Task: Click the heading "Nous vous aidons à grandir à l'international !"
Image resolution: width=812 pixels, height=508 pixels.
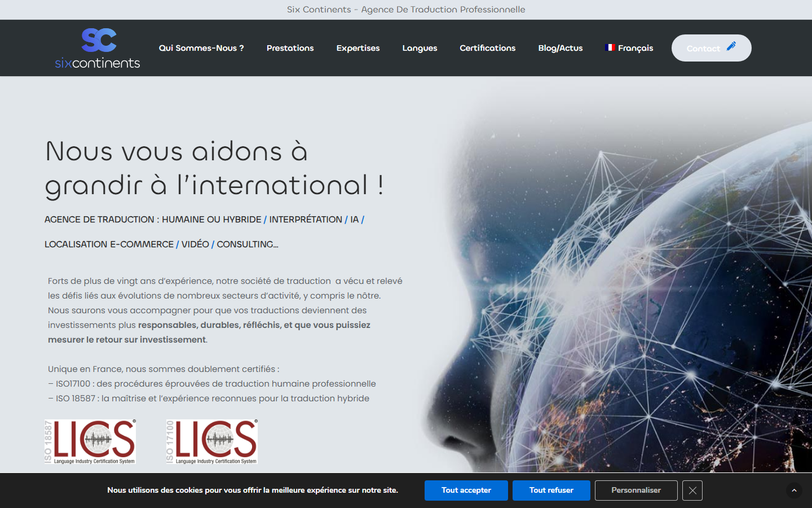Action: pos(215,168)
